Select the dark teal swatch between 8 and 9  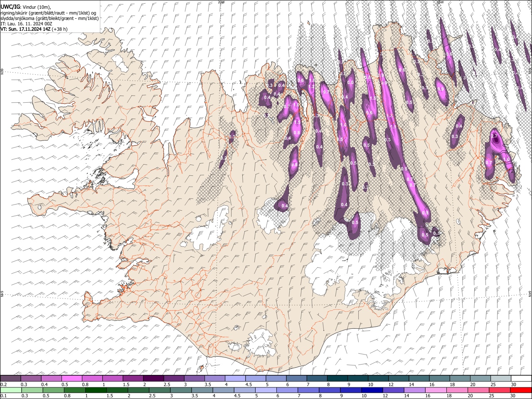tap(337, 378)
